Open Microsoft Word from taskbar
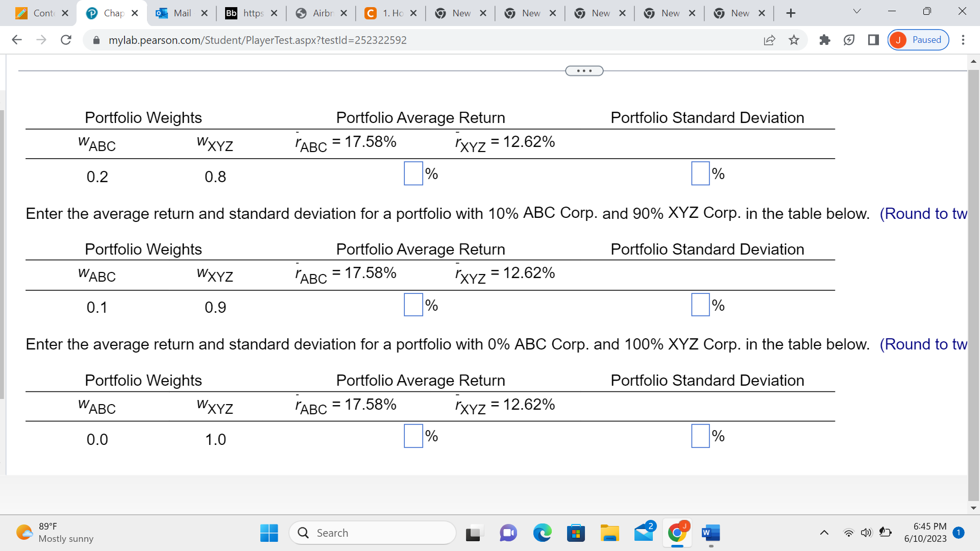This screenshot has height=551, width=980. tap(710, 533)
